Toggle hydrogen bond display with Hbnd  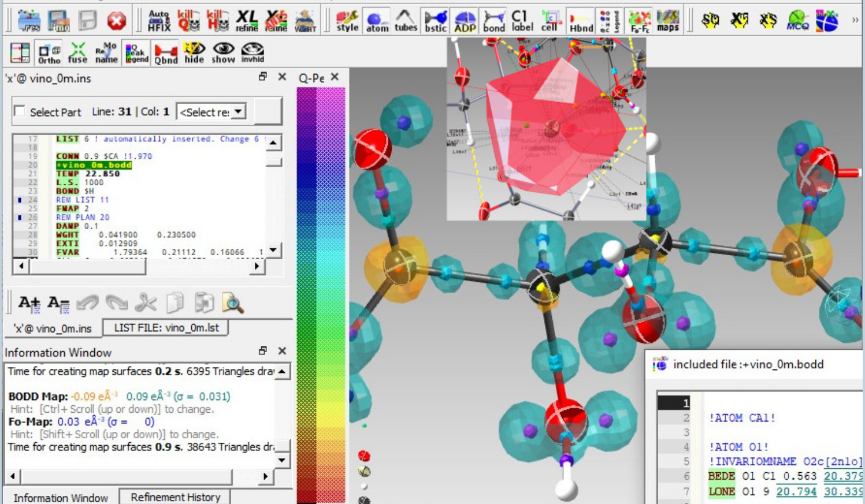click(x=581, y=21)
